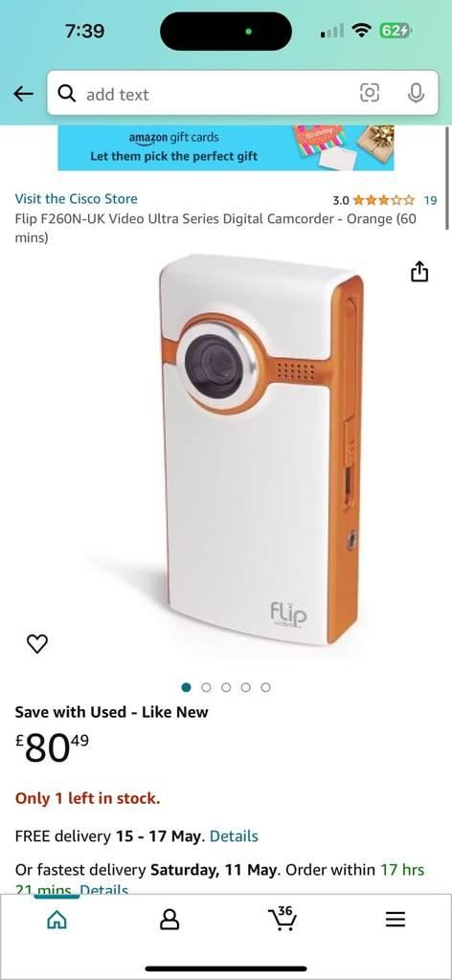Tap the back arrow icon
The image size is (452, 980).
tap(24, 94)
